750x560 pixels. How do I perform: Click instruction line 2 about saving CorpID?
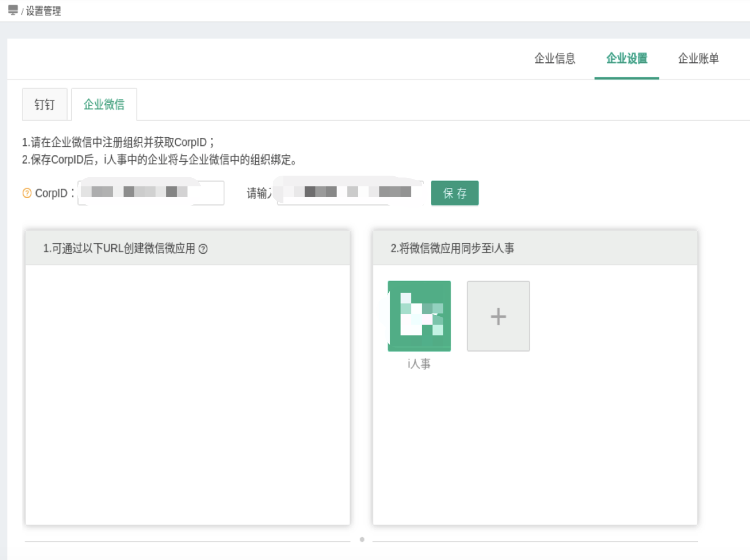[x=159, y=160]
